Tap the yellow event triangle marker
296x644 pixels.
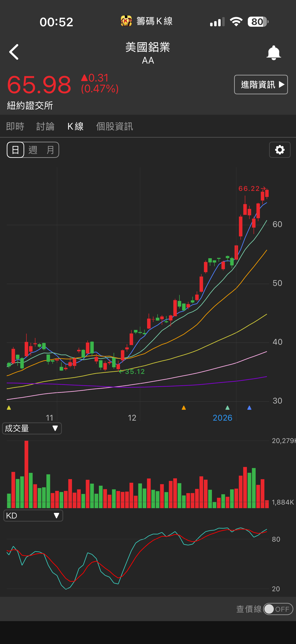point(9,408)
